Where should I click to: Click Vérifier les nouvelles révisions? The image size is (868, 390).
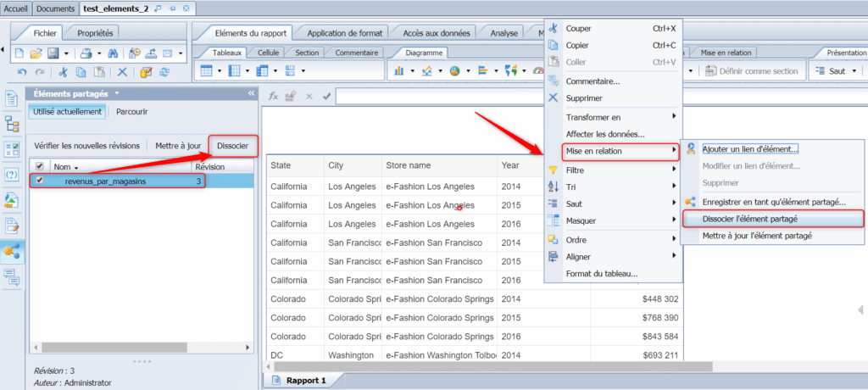[x=86, y=146]
